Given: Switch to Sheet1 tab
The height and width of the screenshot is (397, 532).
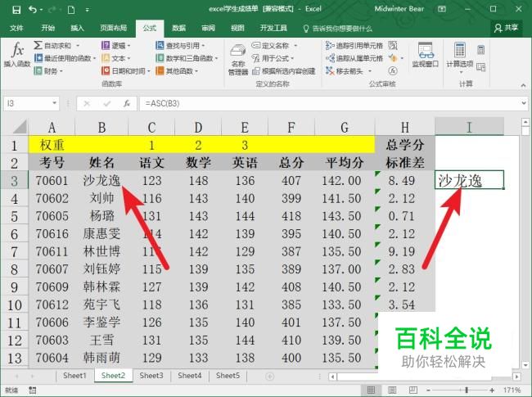Looking at the screenshot, I should [74, 375].
